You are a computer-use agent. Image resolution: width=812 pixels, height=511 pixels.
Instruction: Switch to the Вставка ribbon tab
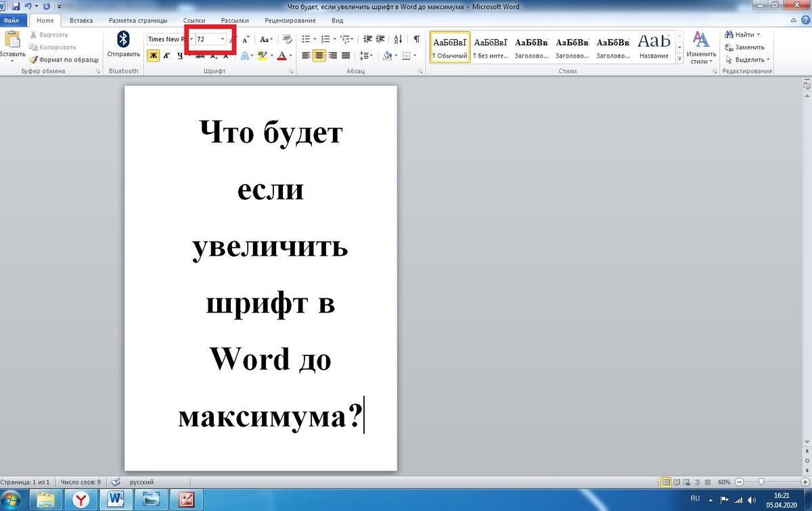pos(81,20)
